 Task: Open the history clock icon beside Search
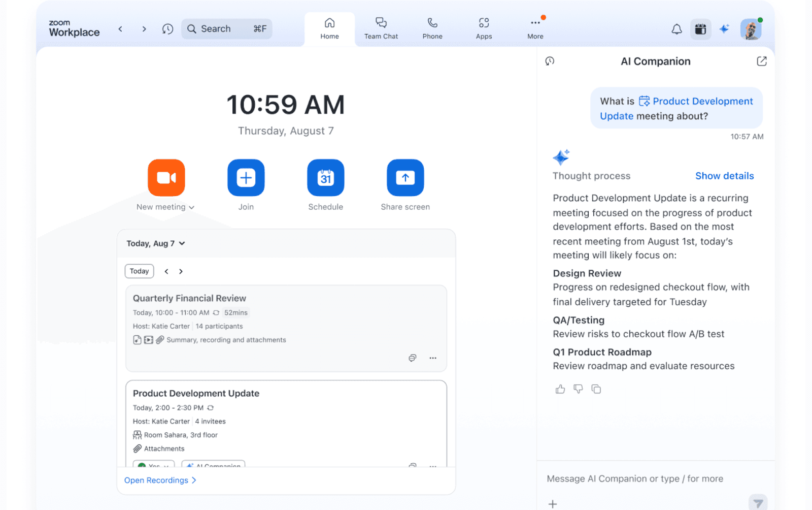tap(167, 29)
